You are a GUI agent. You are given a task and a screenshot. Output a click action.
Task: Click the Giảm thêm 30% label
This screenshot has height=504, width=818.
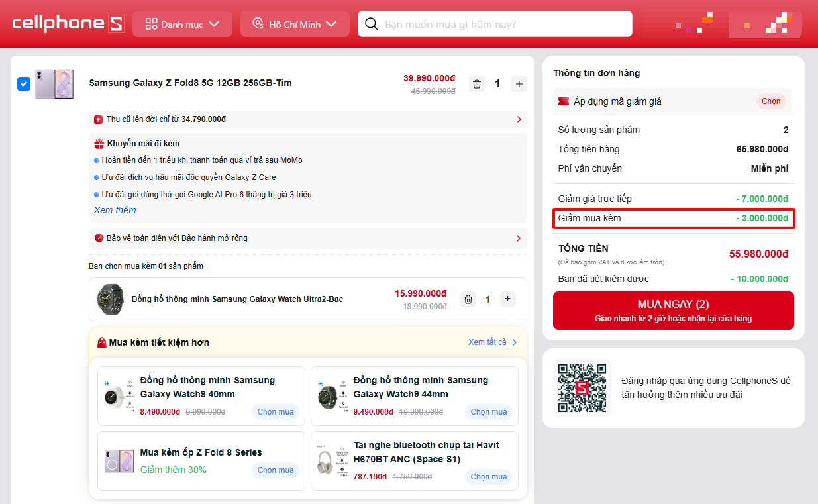click(x=174, y=470)
